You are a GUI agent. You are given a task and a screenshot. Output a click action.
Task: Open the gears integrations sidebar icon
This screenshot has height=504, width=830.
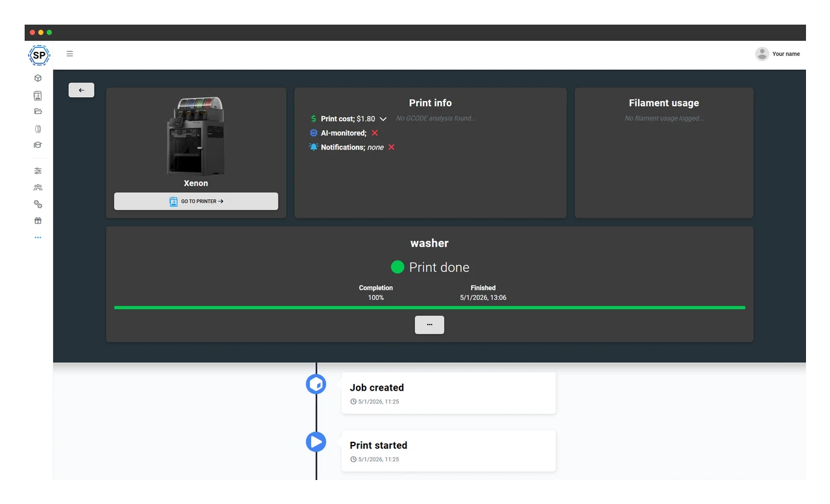click(x=38, y=204)
